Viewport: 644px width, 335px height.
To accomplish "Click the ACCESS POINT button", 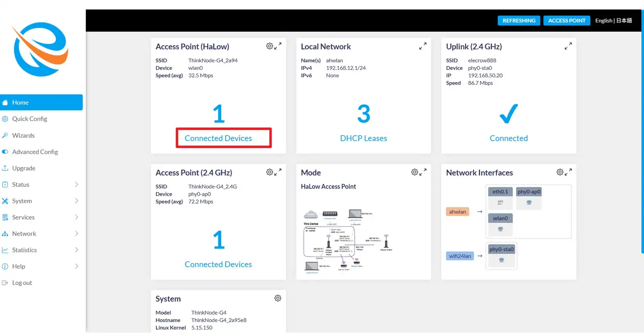I will [x=567, y=21].
